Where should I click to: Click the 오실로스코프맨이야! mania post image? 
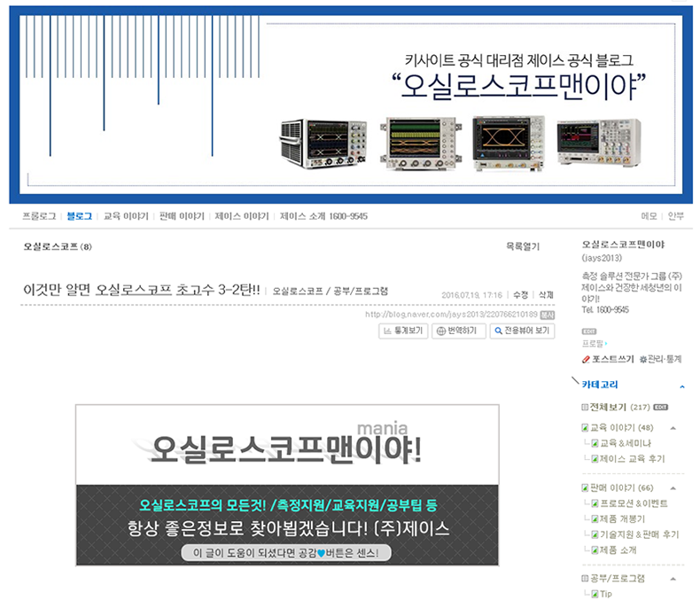(287, 486)
